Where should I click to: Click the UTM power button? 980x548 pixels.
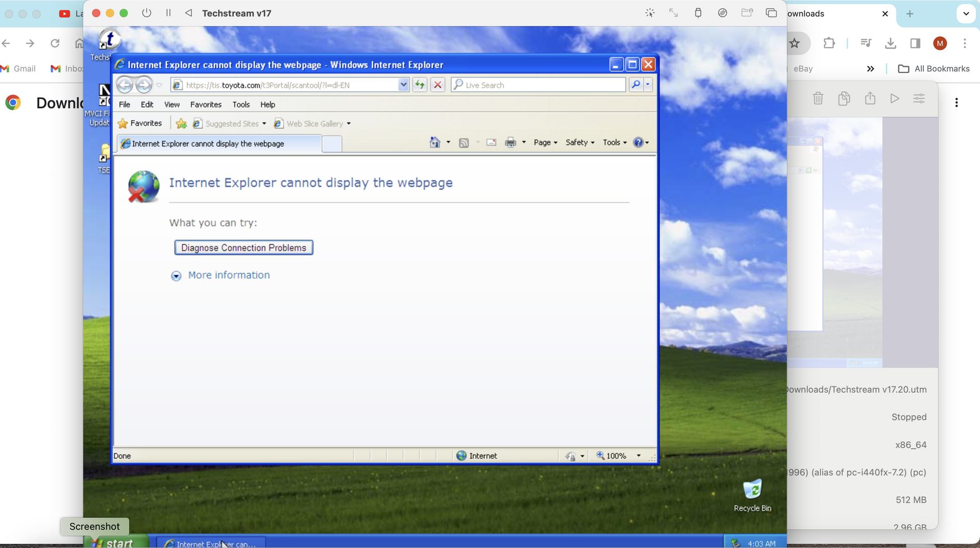point(146,13)
